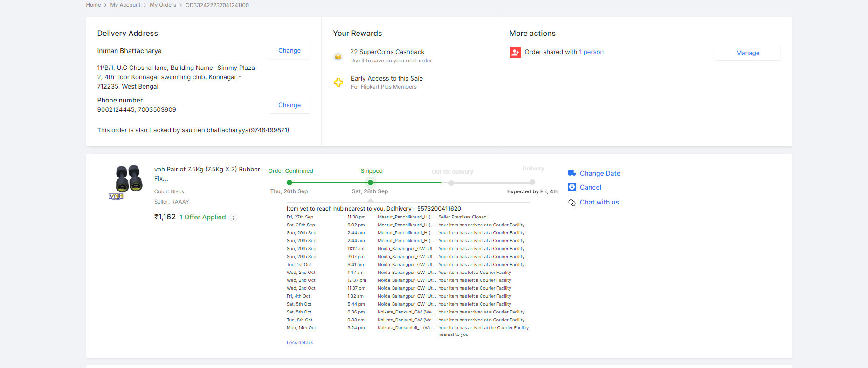
Task: Open My Orders breadcrumb
Action: point(163,5)
